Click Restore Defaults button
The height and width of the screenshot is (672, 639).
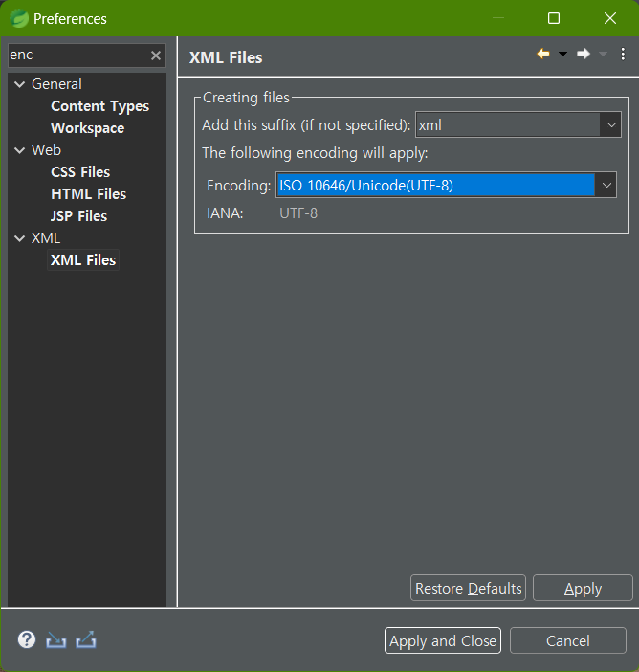click(468, 588)
